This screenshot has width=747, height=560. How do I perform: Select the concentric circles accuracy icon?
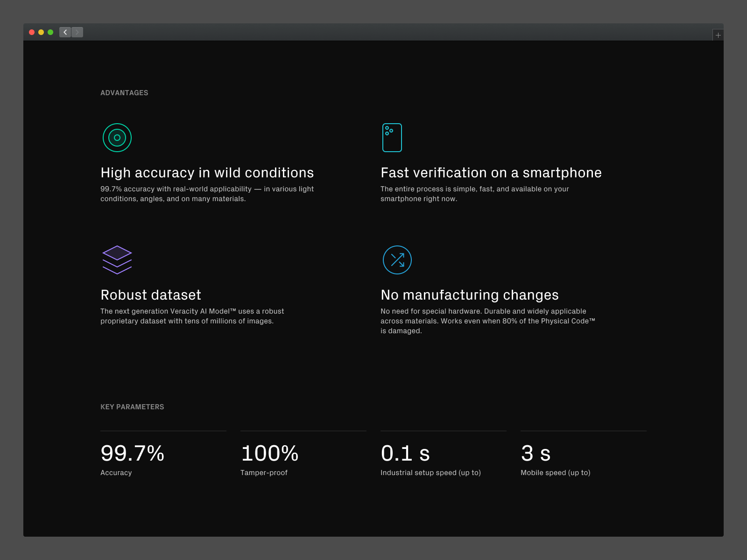point(117,137)
